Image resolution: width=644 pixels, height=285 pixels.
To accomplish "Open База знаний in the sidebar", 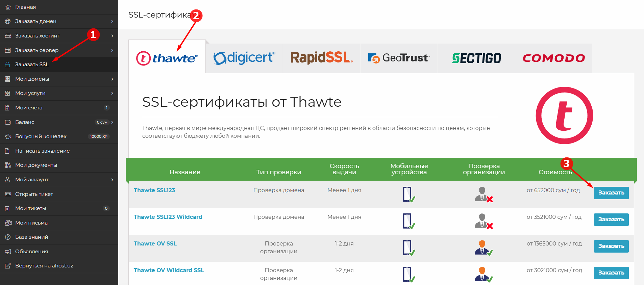I will [59, 237].
